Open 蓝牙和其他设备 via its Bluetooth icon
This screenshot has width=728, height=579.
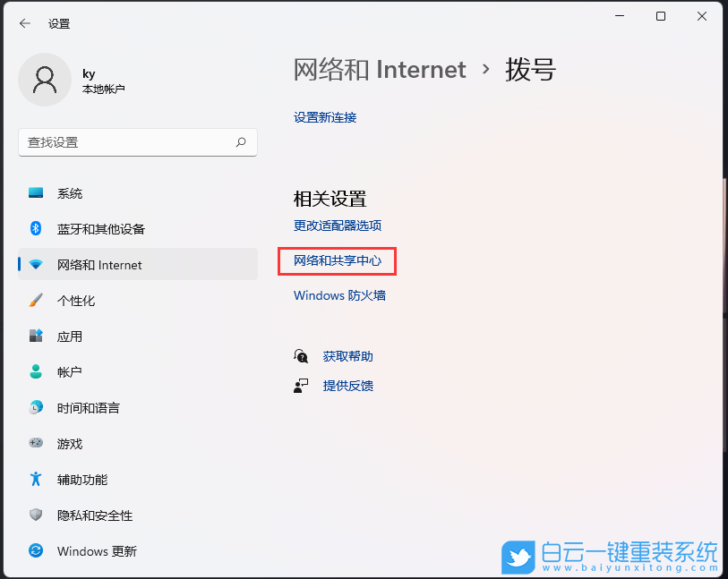click(x=34, y=228)
